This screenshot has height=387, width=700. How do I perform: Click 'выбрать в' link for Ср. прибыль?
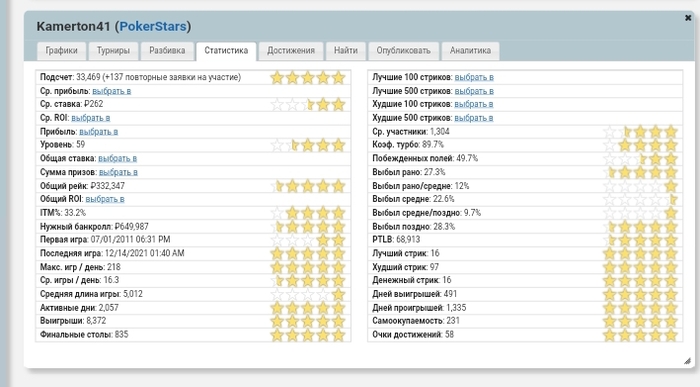tap(112, 91)
